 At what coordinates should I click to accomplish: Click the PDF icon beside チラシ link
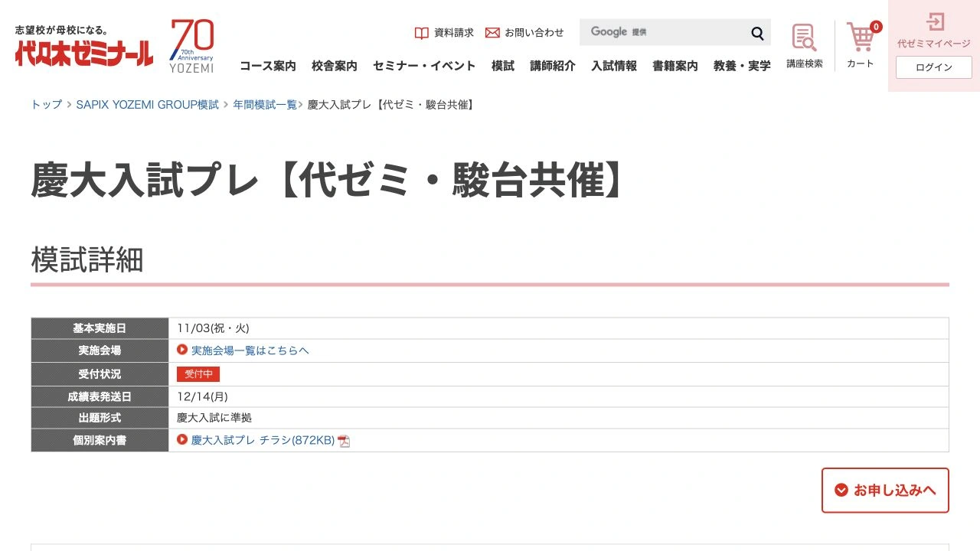tap(344, 441)
